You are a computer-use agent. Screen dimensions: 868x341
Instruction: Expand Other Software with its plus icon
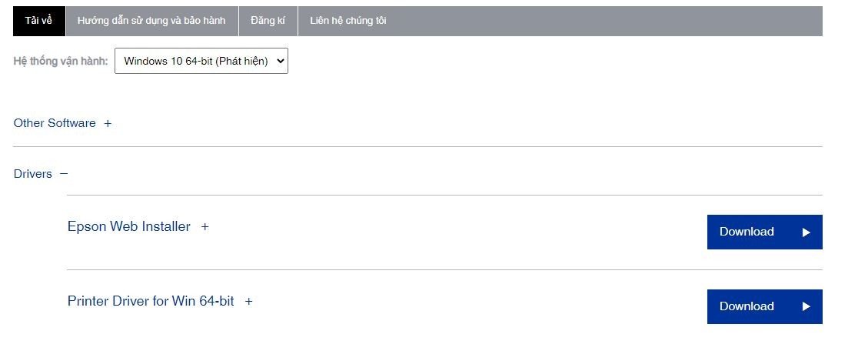point(108,123)
